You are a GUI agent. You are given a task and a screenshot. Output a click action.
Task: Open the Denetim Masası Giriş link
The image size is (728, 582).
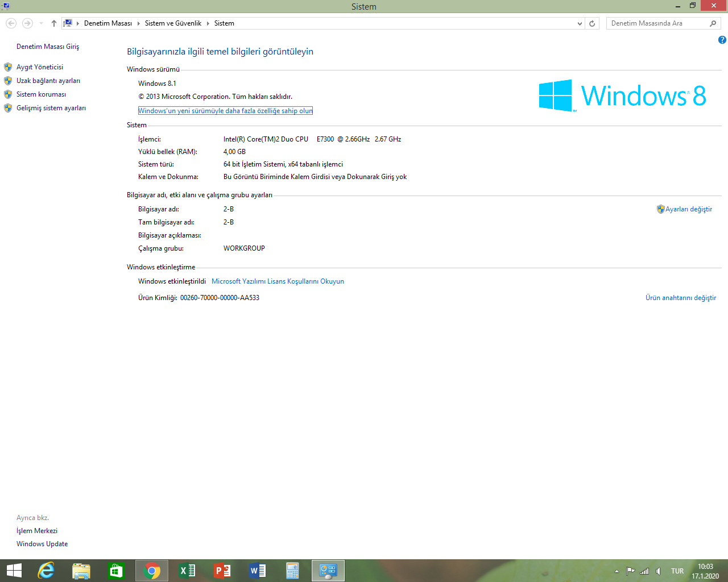coord(48,47)
